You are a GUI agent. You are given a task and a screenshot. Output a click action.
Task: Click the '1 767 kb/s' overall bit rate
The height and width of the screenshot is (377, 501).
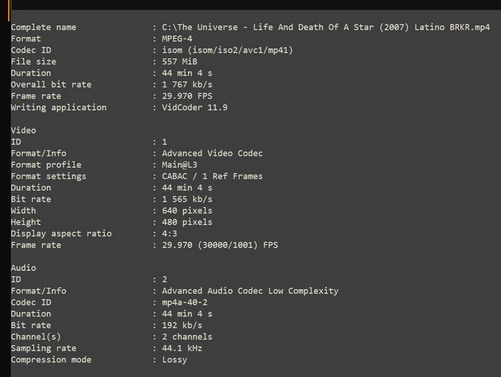[x=187, y=85]
